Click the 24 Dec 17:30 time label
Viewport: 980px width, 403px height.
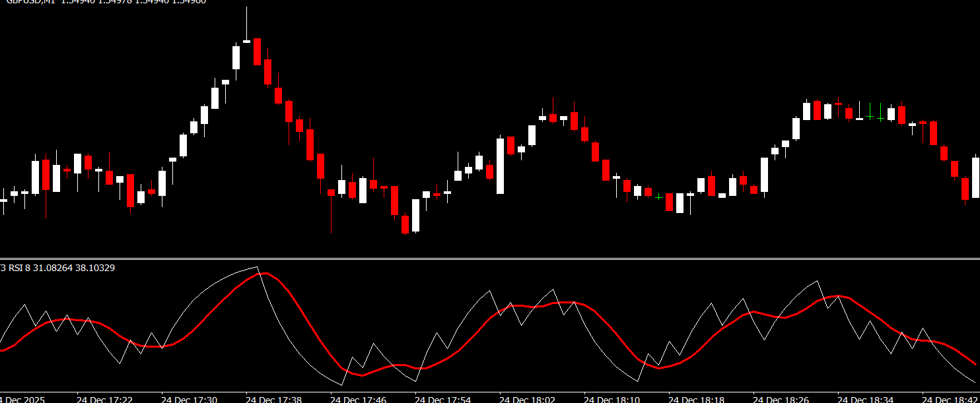coord(189,399)
